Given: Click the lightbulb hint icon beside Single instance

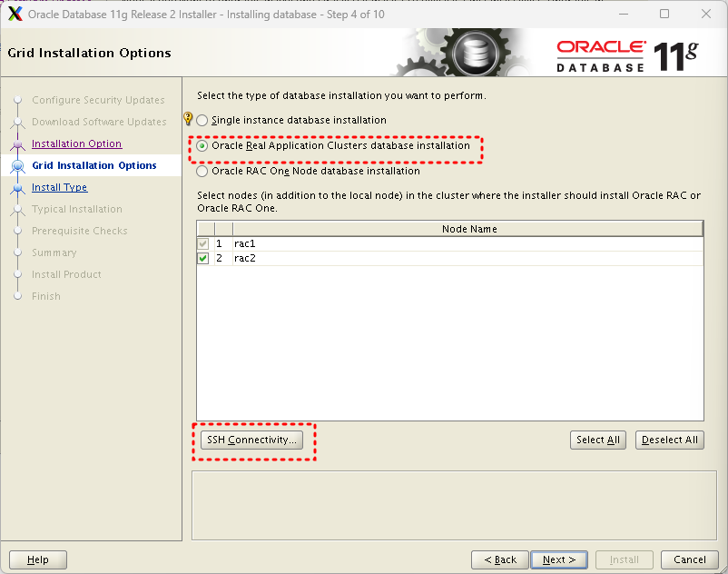Looking at the screenshot, I should click(188, 118).
